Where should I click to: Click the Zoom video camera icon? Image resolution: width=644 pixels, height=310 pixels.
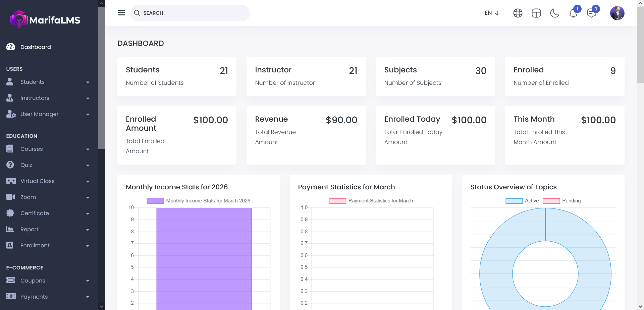point(11,197)
